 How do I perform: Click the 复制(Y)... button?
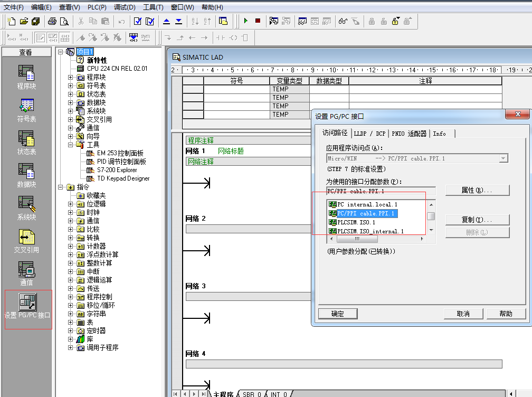477,220
